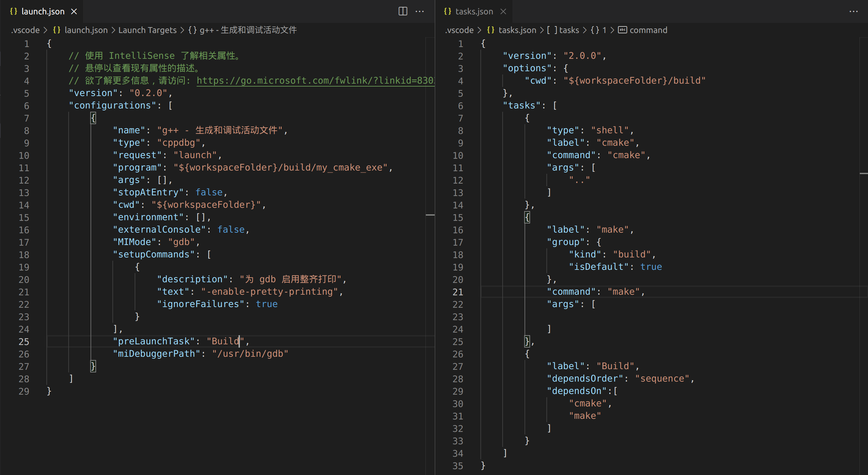Click the "cmake" entry under dependsOn
This screenshot has width=868, height=475.
tap(588, 403)
